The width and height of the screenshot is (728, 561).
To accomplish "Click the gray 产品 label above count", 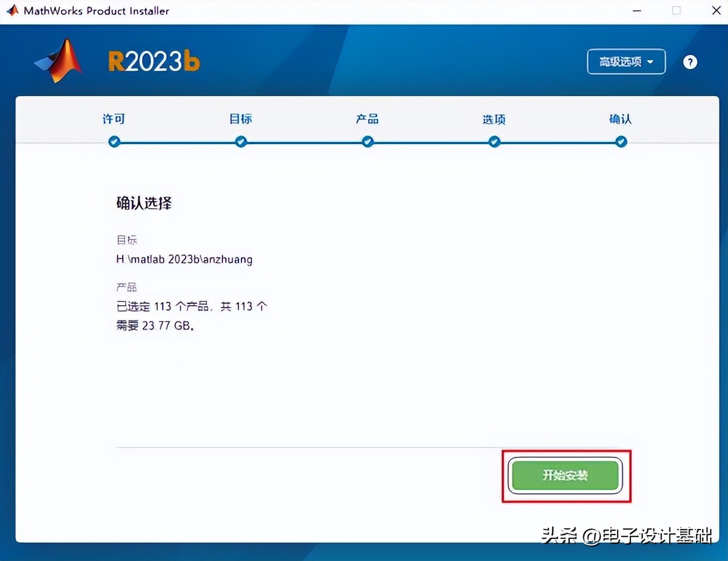I will point(127,287).
